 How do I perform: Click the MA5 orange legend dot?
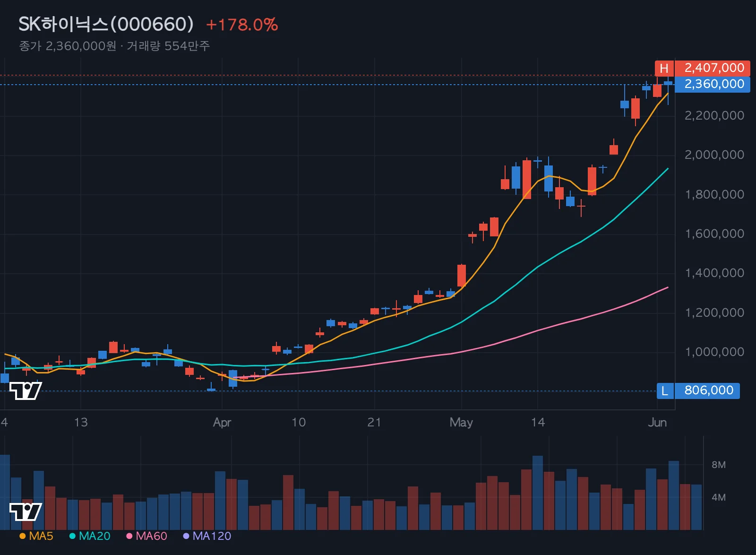point(23,536)
